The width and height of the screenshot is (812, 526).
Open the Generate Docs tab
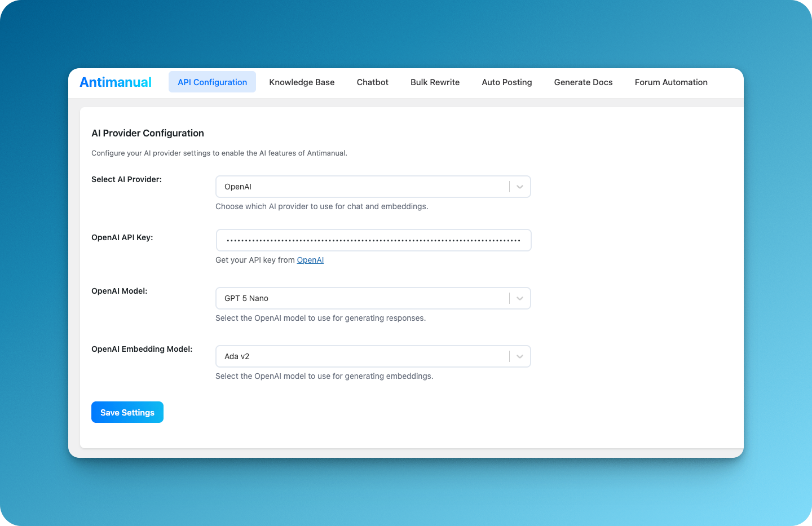[583, 82]
